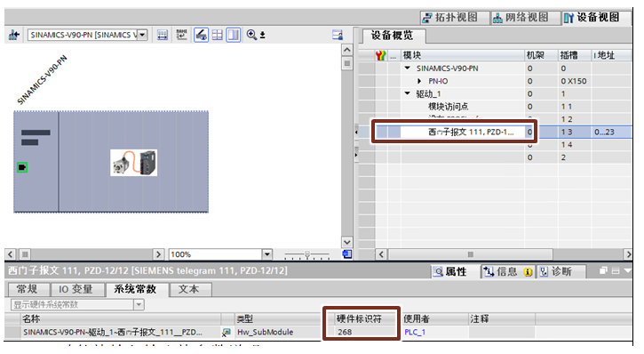Click the SINAMICS-V90-PN device label
The image size is (644, 354).
[x=42, y=80]
